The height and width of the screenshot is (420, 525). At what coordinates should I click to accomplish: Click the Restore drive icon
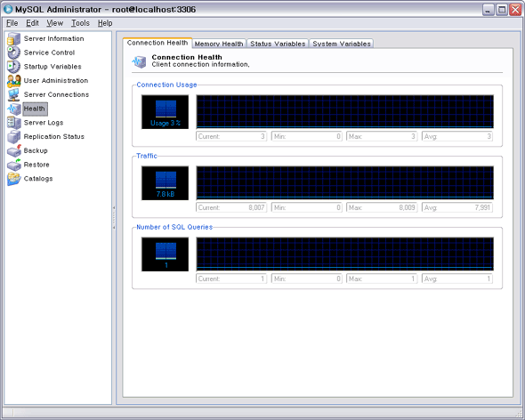pos(13,165)
